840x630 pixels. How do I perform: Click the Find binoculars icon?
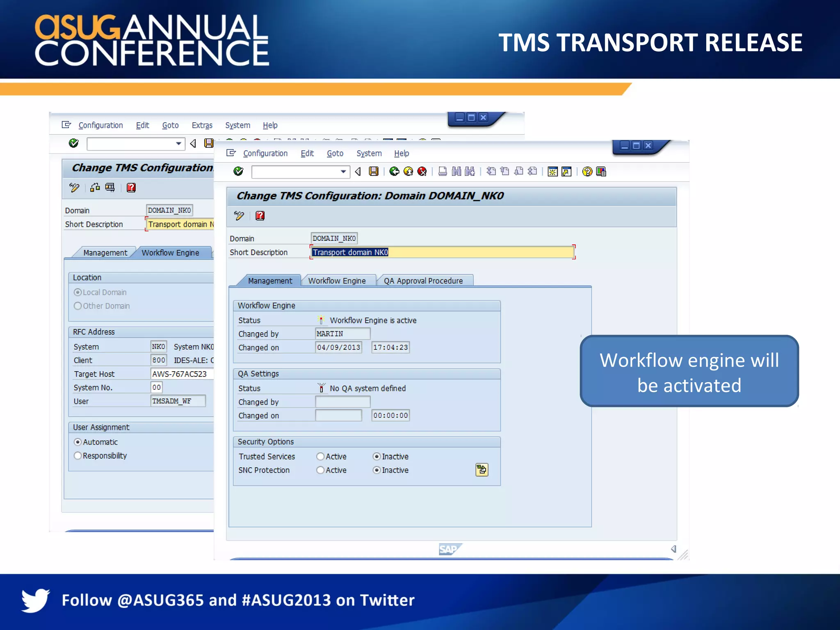[457, 171]
